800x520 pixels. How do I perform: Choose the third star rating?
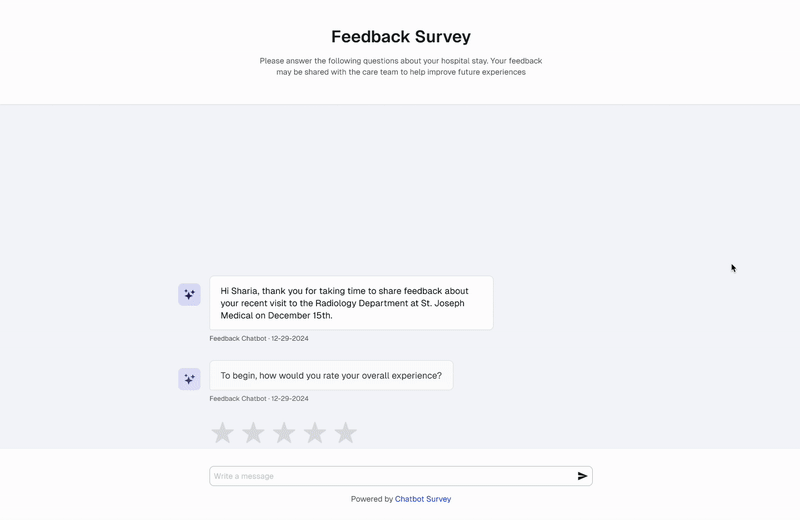pos(284,433)
